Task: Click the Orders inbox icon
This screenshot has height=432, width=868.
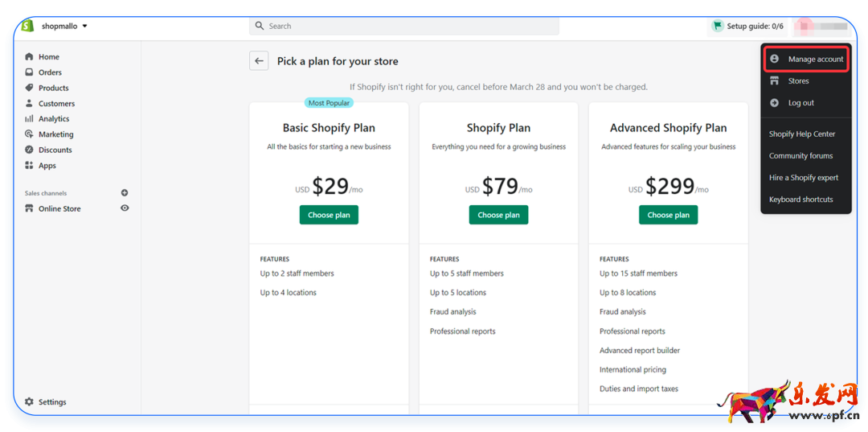Action: coord(30,72)
